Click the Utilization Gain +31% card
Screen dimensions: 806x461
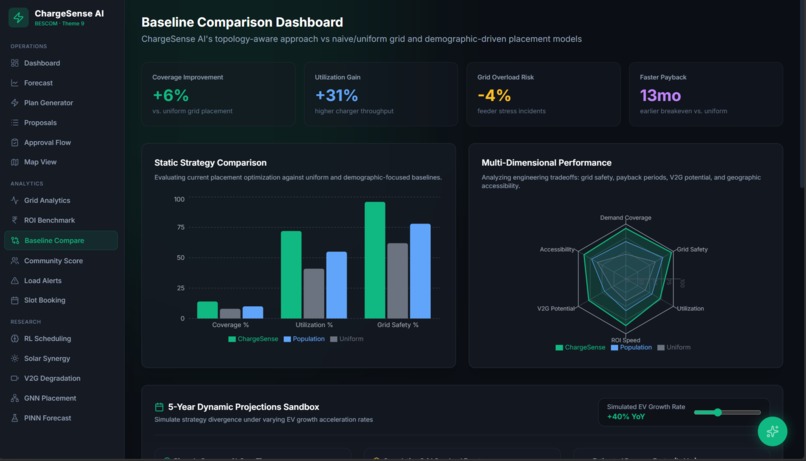(x=381, y=95)
